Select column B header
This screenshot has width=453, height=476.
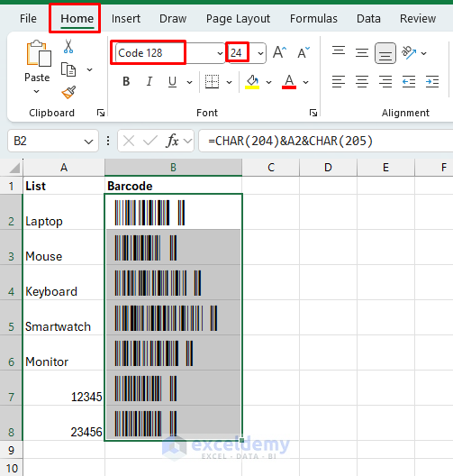click(x=173, y=168)
